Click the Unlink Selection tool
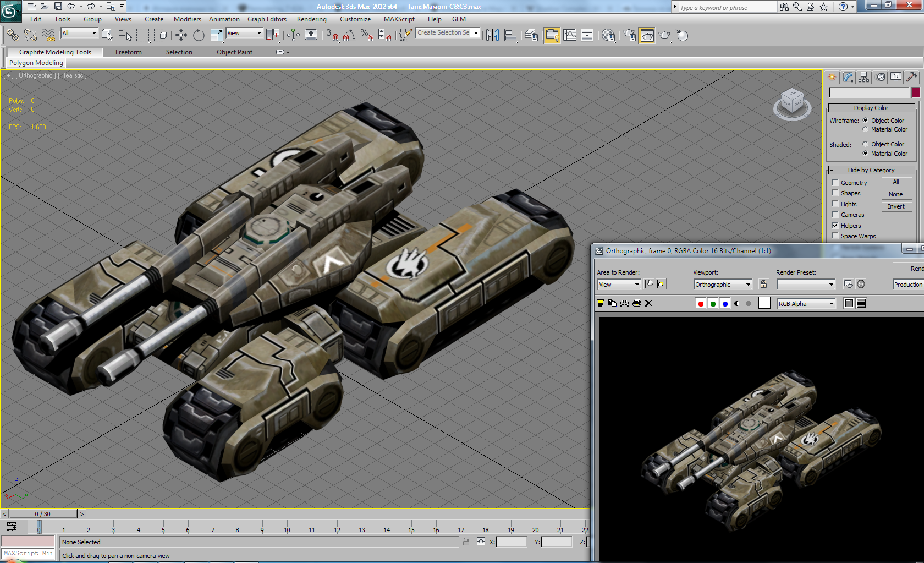The height and width of the screenshot is (563, 924). coord(30,35)
